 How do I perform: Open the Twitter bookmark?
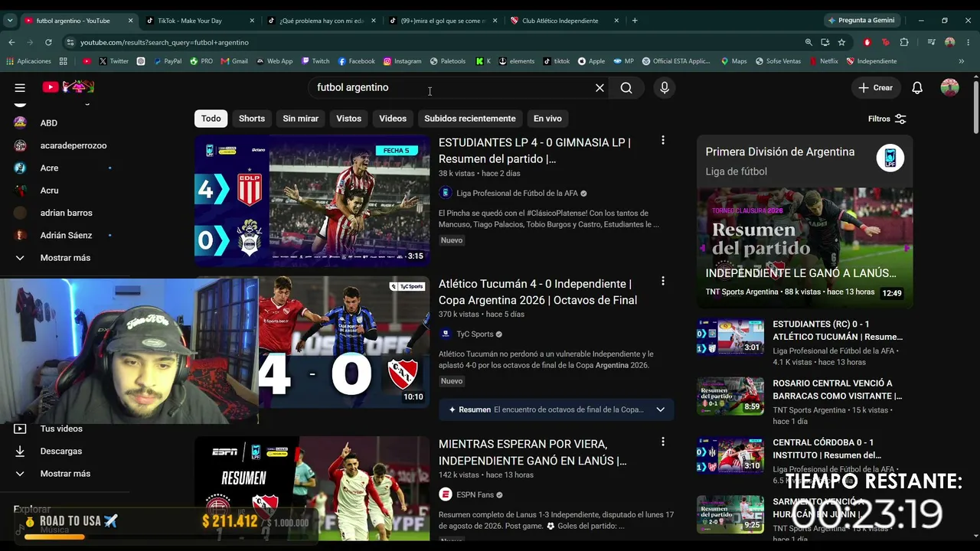[x=113, y=61]
